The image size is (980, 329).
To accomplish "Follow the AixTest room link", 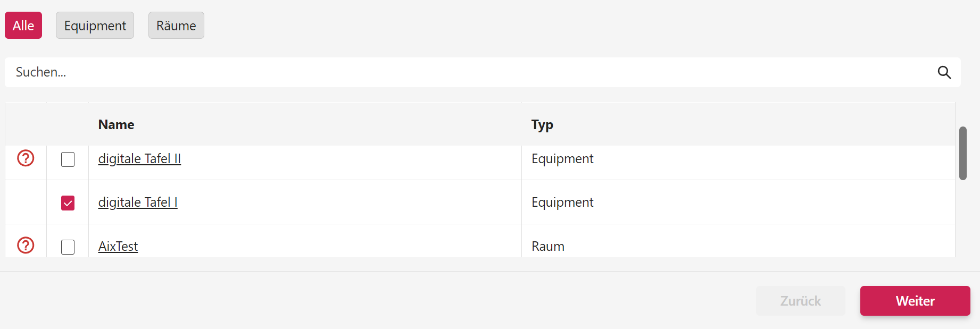I will tap(118, 247).
